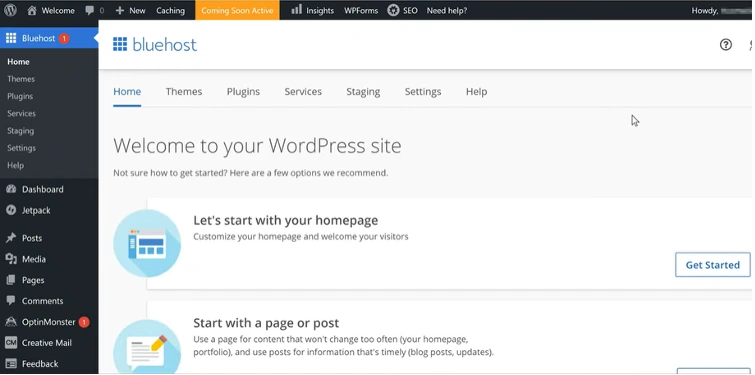Screen dimensions: 755x375
Task: Click the Posts pushpin icon
Action: click(11, 238)
